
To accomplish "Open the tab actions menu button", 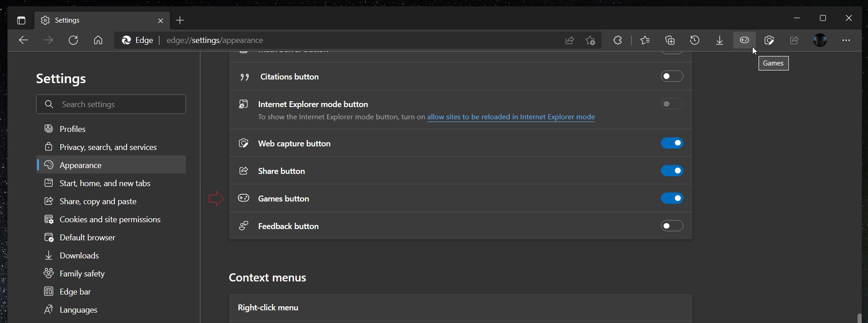I will click(x=21, y=20).
